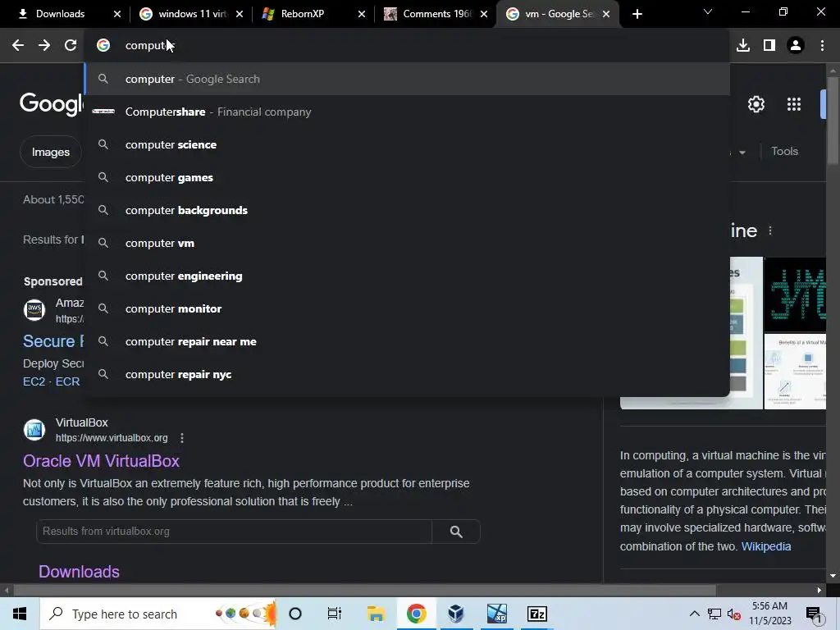Viewport: 840px width, 630px height.
Task: Open the Chrome downloads icon in the toolbar
Action: click(743, 46)
